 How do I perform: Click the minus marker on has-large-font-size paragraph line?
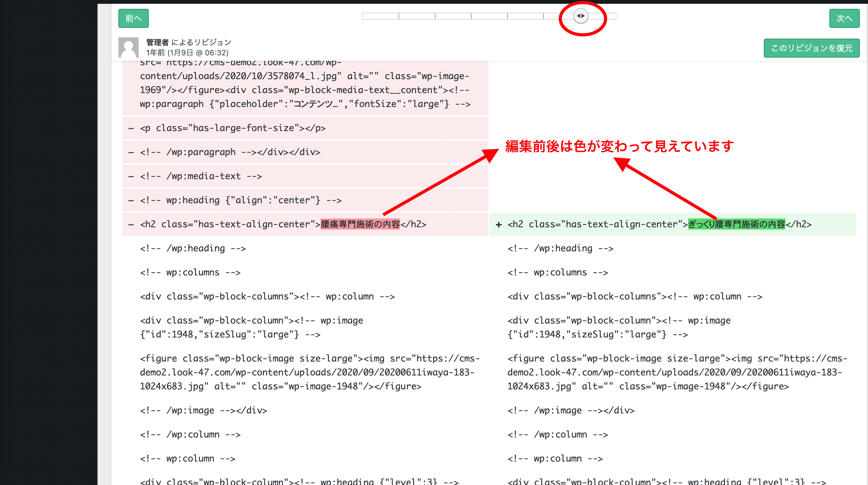coord(131,129)
